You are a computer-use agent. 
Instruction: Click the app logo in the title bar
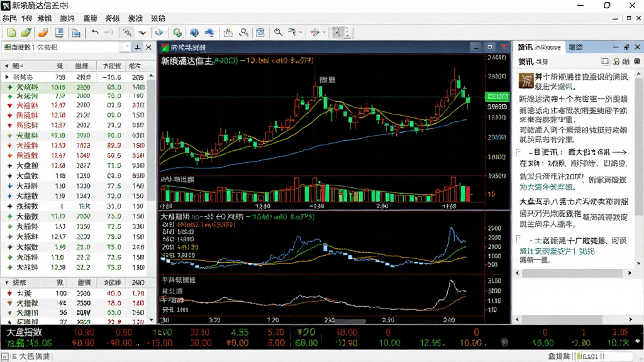pos(5,6)
